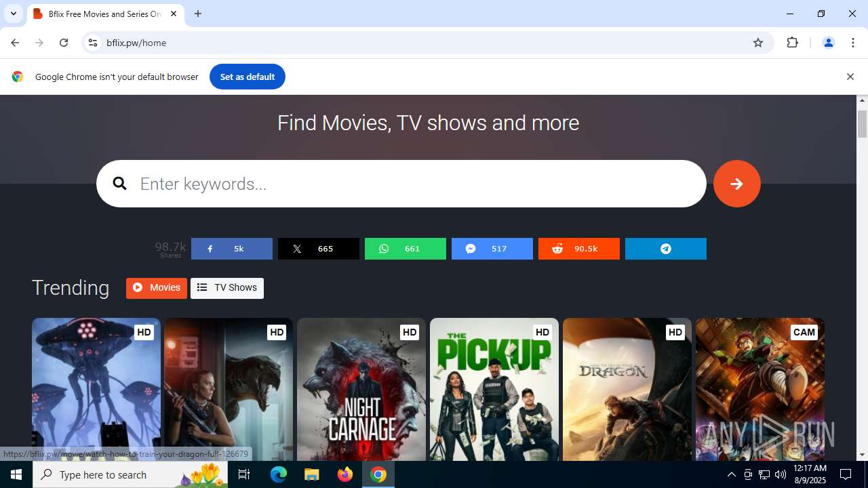Click the address bar URL bflix.pw/home
Image resolution: width=868 pixels, height=488 pixels.
[136, 43]
